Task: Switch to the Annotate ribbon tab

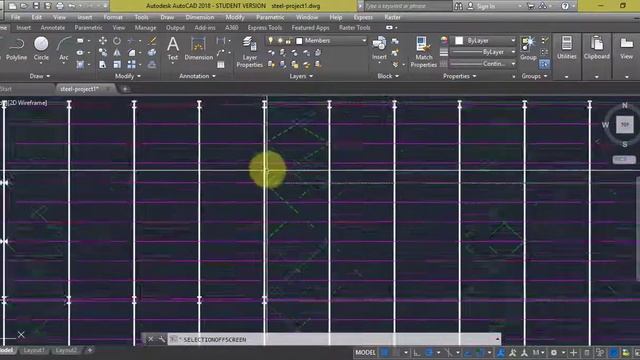Action: pyautogui.click(x=53, y=27)
